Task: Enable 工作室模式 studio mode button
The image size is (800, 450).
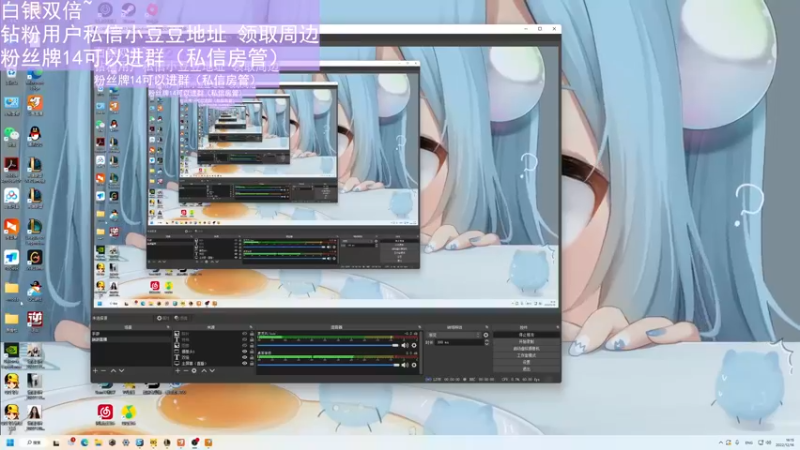Action: coord(526,355)
